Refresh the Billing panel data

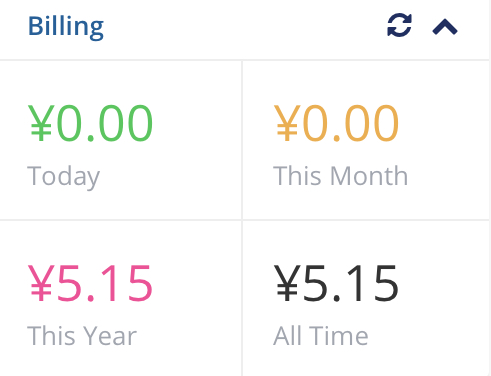399,25
